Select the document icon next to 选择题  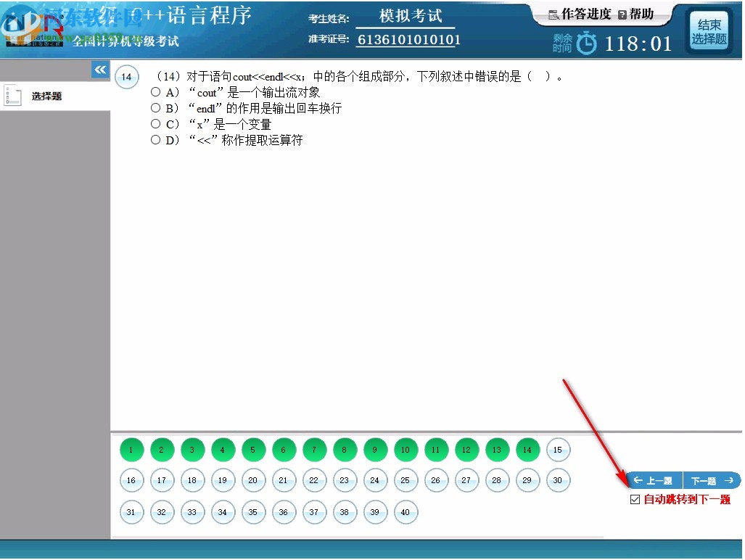[12, 95]
